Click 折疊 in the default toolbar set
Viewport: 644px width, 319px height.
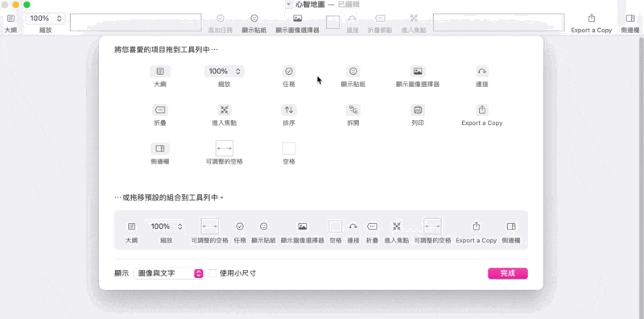click(x=372, y=226)
